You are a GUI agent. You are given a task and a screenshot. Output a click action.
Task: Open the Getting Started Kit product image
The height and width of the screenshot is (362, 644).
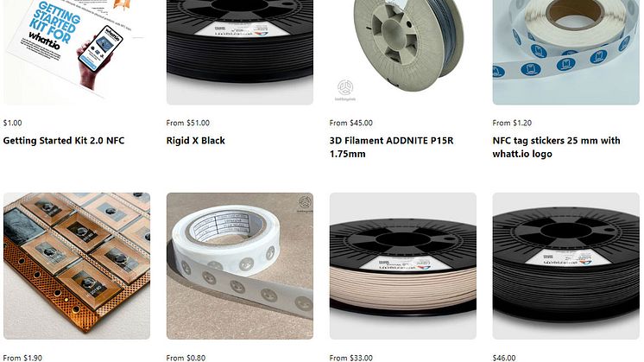coord(77,52)
